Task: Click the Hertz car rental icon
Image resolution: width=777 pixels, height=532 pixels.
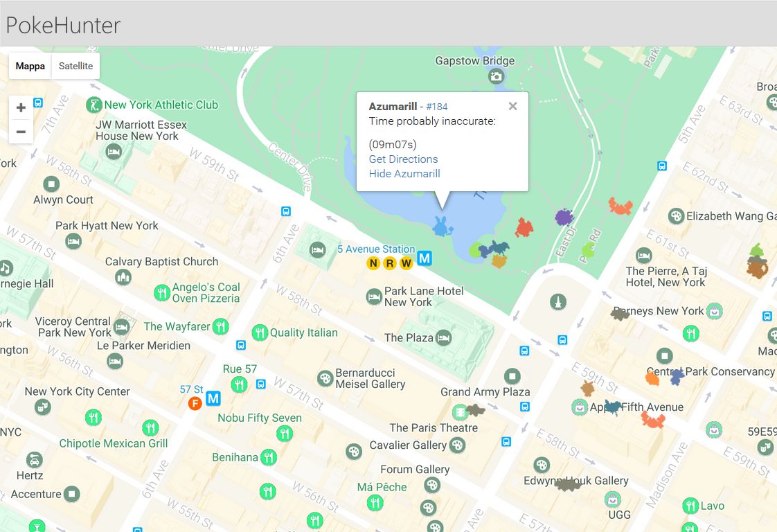Action: 33,459
